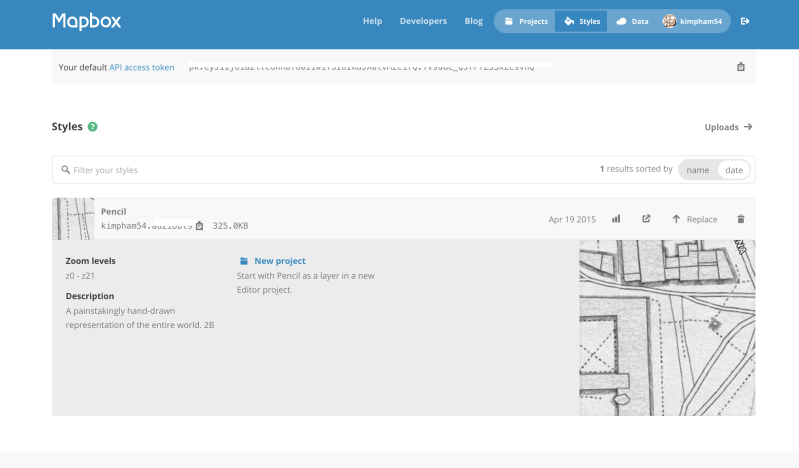This screenshot has height=468, width=799.
Task: Copy the Pencil map ID
Action: [199, 226]
